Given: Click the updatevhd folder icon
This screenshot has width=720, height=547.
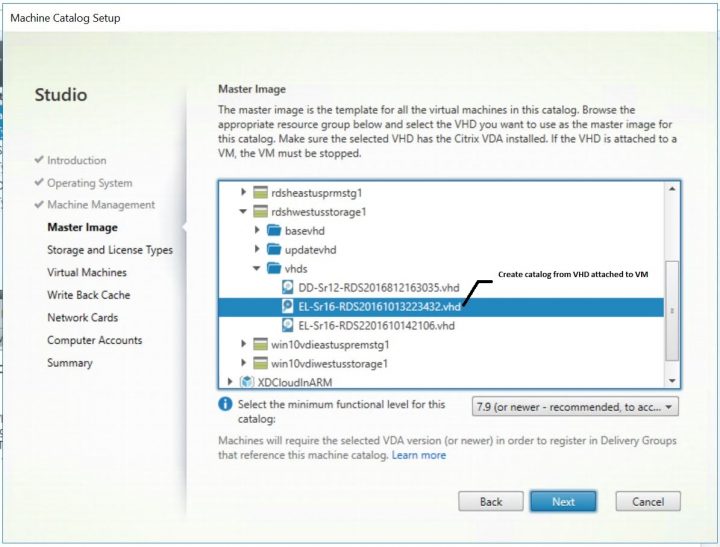Looking at the screenshot, I should 274,249.
